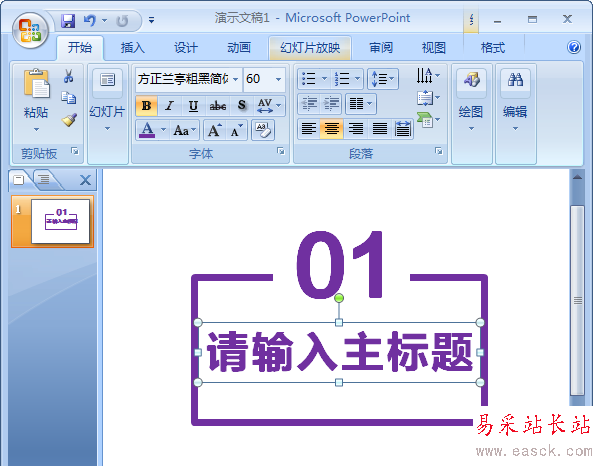Image resolution: width=593 pixels, height=466 pixels.
Task: Toggle center text alignment
Action: [331, 129]
